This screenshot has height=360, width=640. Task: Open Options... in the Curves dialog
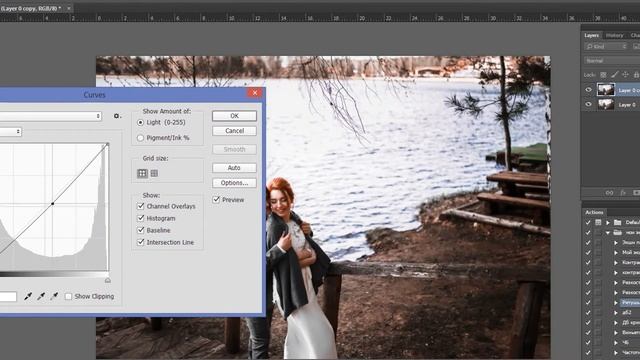pyautogui.click(x=234, y=183)
